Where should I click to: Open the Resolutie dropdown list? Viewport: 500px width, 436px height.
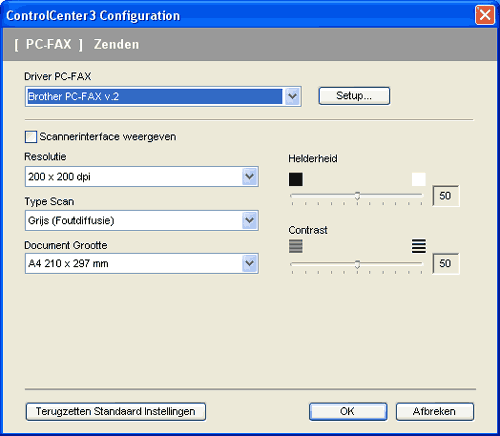click(250, 176)
